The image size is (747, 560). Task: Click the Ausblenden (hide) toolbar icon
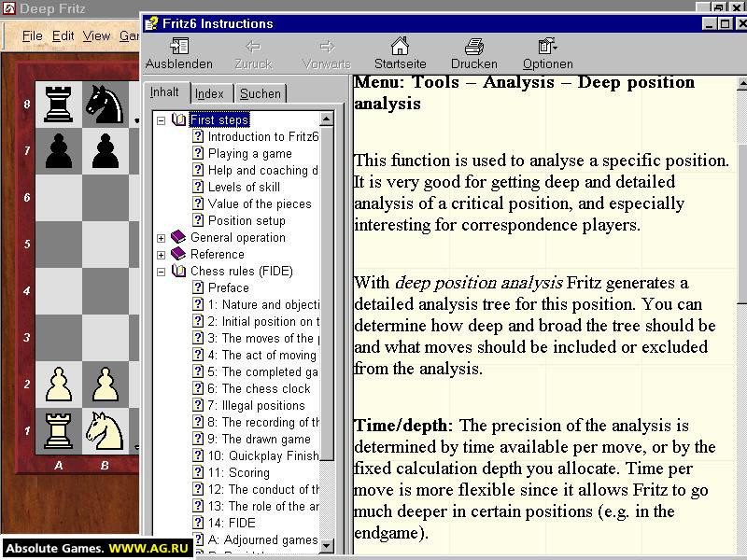click(x=179, y=46)
